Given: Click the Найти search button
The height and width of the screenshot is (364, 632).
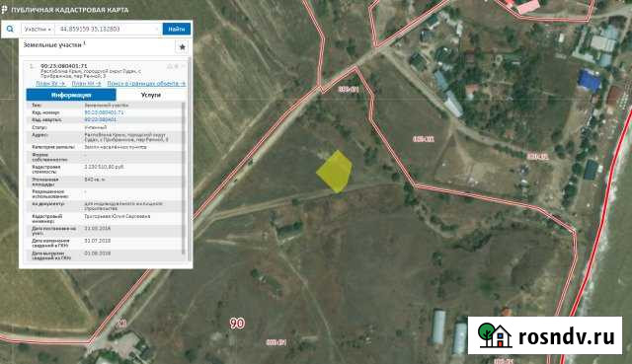Looking at the screenshot, I should [x=177, y=29].
